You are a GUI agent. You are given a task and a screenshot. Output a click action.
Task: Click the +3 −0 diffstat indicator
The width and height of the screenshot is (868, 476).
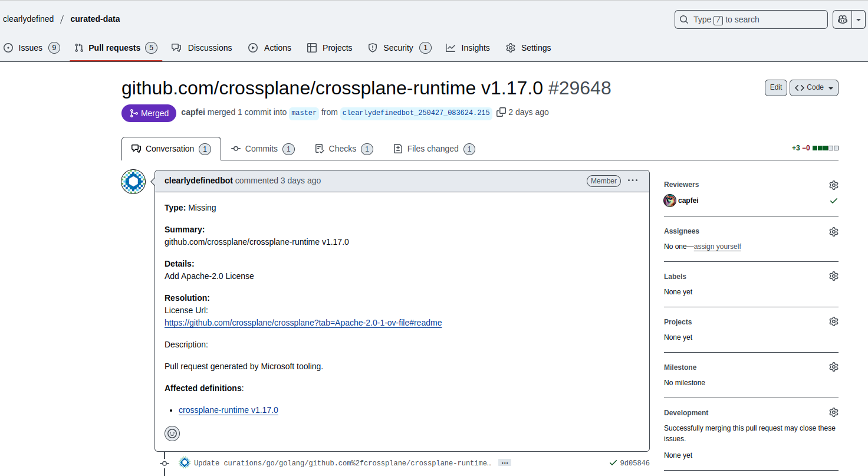click(815, 148)
